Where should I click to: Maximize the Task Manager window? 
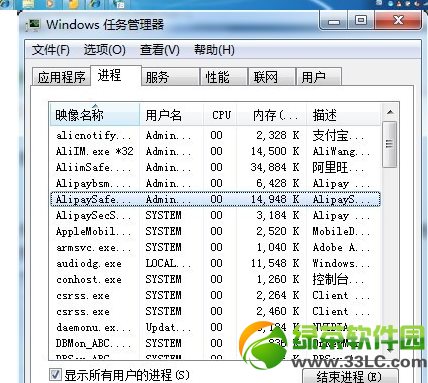click(361, 21)
